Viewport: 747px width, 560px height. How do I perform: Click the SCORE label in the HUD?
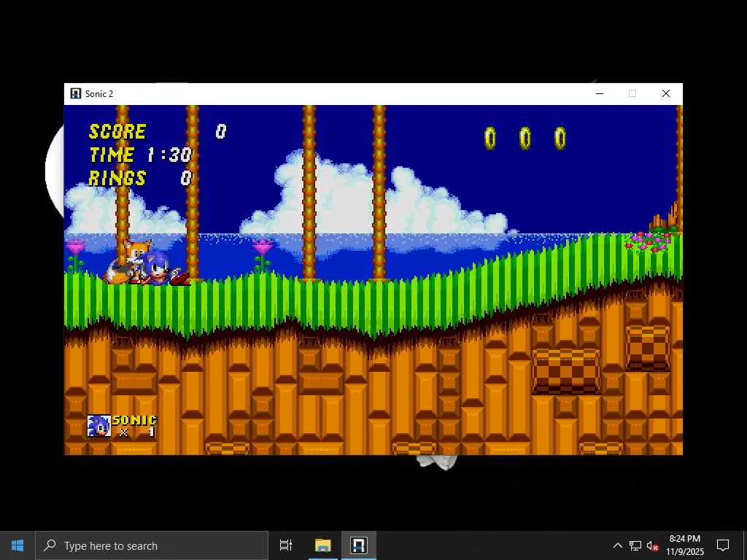pos(117,131)
